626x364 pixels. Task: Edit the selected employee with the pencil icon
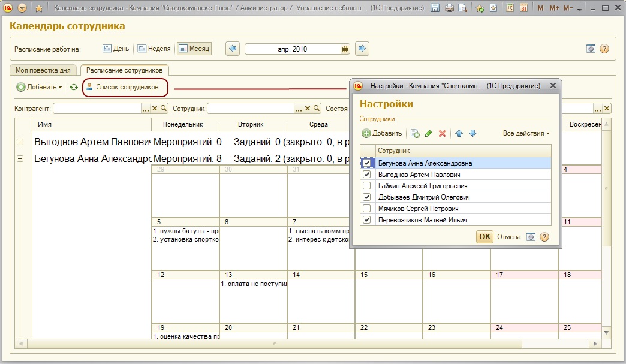pos(428,133)
